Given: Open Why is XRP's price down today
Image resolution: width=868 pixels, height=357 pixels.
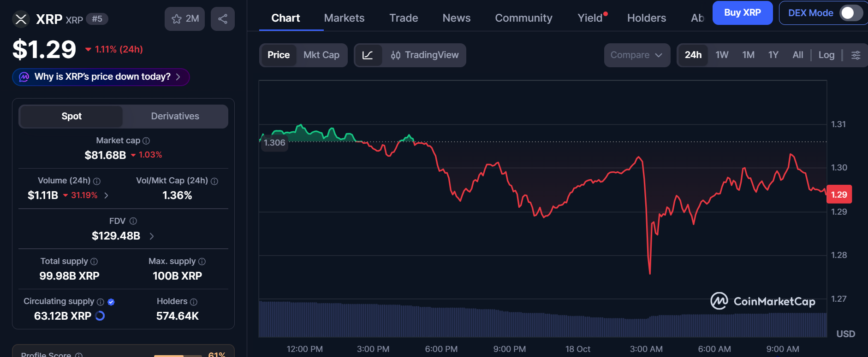Looking at the screenshot, I should (101, 77).
